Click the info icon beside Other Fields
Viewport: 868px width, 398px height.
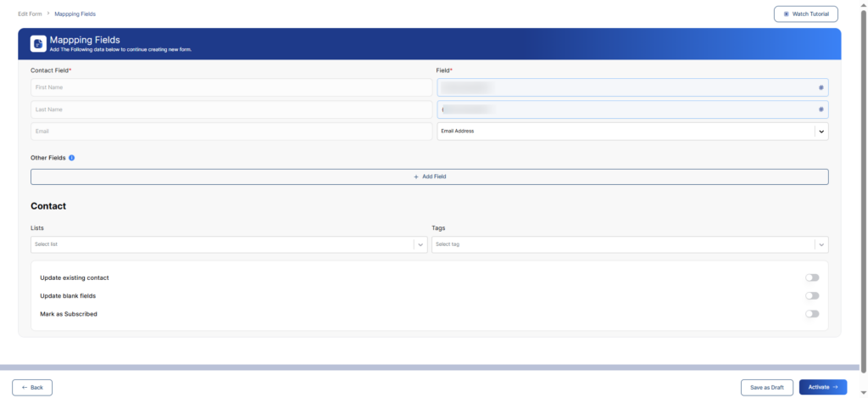pyautogui.click(x=72, y=158)
